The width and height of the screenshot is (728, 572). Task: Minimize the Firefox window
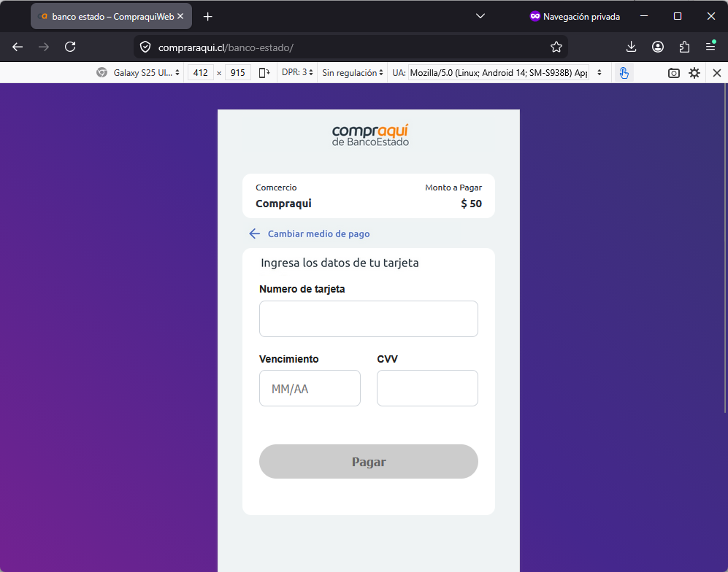(644, 16)
